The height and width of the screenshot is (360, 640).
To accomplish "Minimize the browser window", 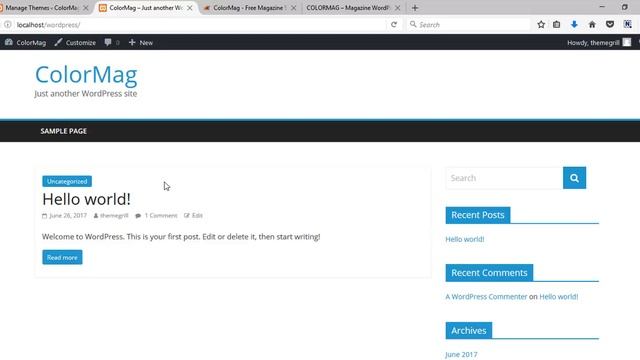I will pyautogui.click(x=602, y=7).
